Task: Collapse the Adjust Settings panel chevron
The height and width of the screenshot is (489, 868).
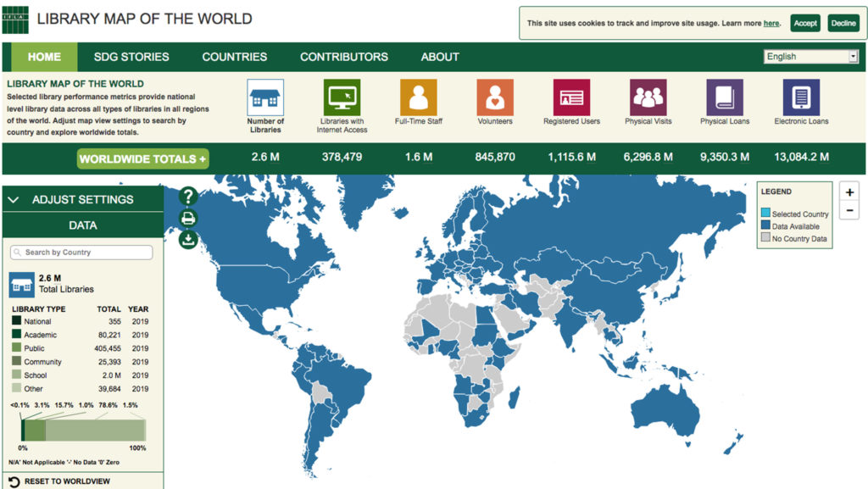Action: click(x=14, y=200)
